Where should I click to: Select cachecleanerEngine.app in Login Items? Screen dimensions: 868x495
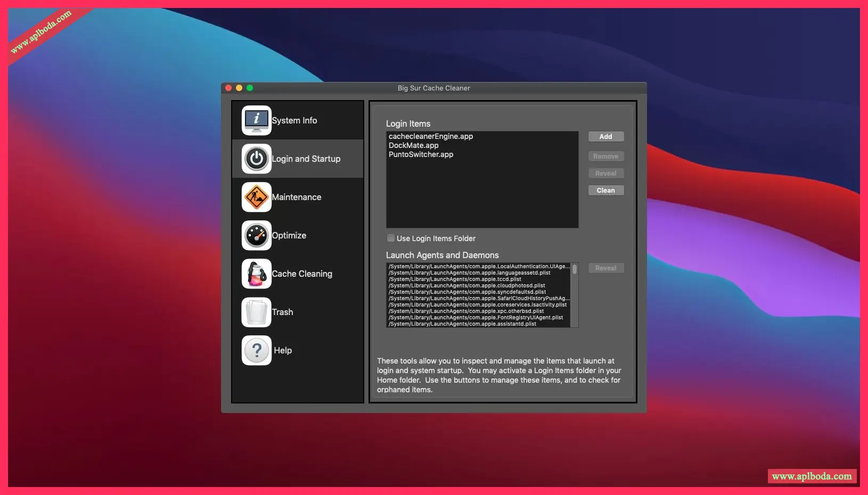pos(431,136)
